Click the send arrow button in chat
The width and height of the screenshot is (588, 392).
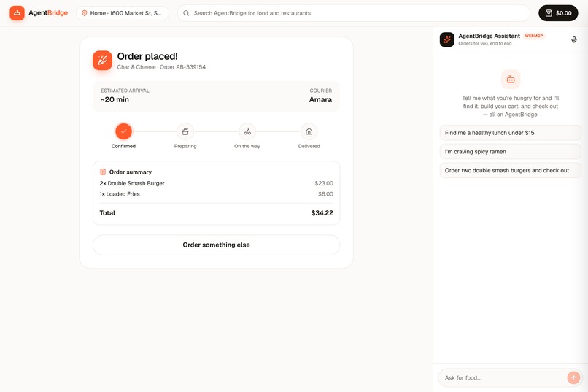coord(573,377)
